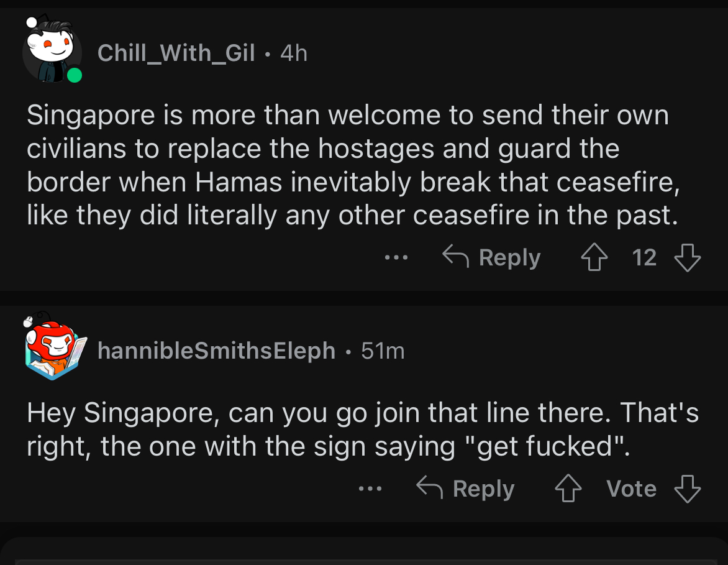
Task: Click reply arrow icon on hannibleSmithsEleph's comment
Action: click(430, 489)
